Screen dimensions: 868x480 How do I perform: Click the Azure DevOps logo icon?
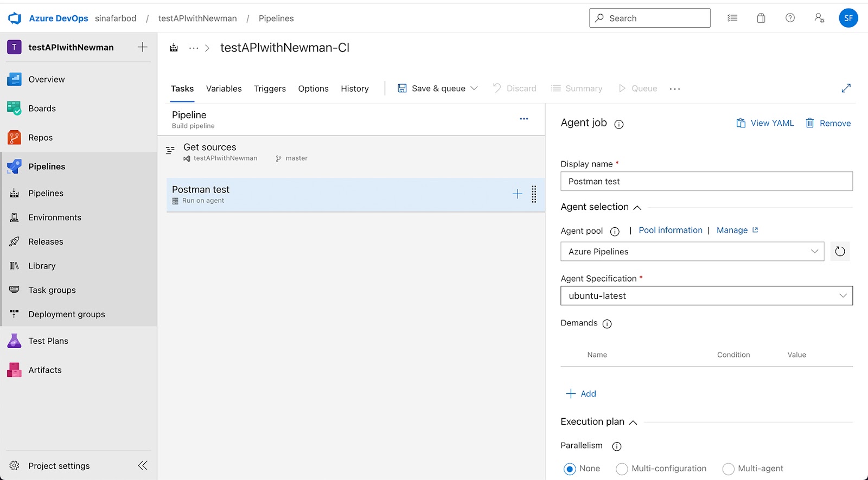point(15,18)
